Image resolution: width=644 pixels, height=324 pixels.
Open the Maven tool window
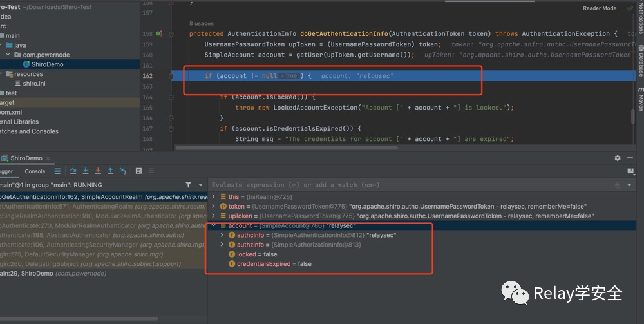(x=640, y=100)
